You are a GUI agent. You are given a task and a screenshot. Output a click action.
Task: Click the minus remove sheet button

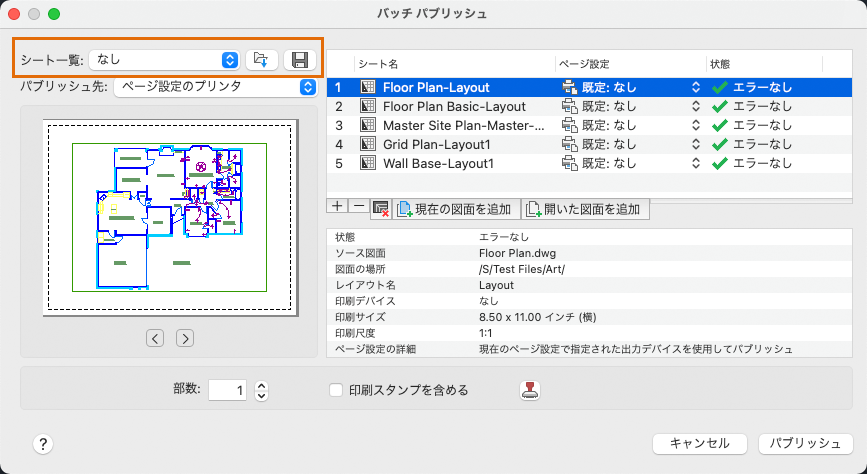(359, 206)
